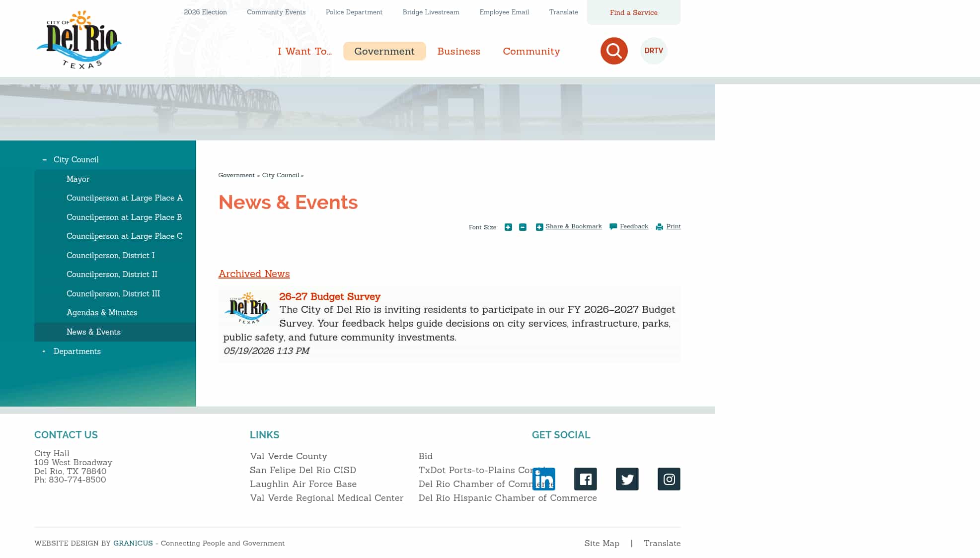980x558 pixels.
Task: Click the Share & Bookmark text link
Action: coord(574,226)
